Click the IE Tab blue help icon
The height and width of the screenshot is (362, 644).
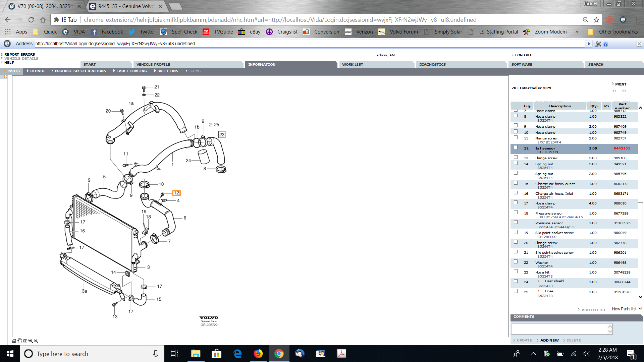click(x=605, y=44)
